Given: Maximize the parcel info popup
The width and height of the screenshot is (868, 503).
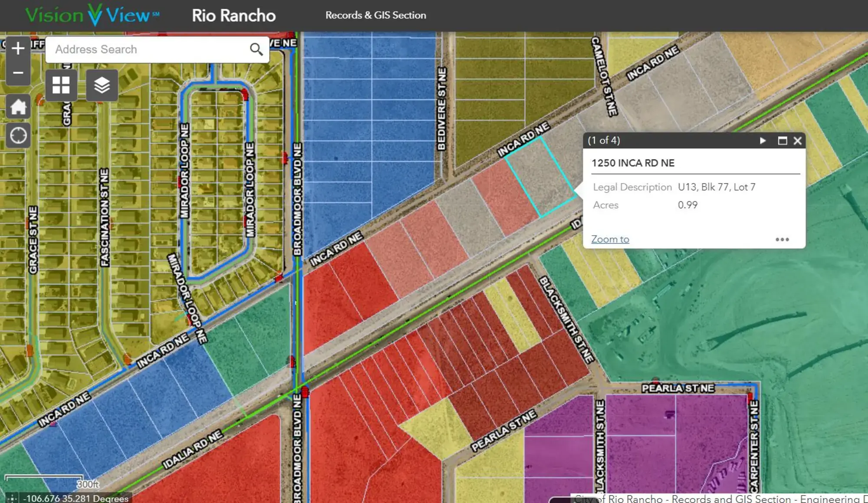Looking at the screenshot, I should coord(782,141).
